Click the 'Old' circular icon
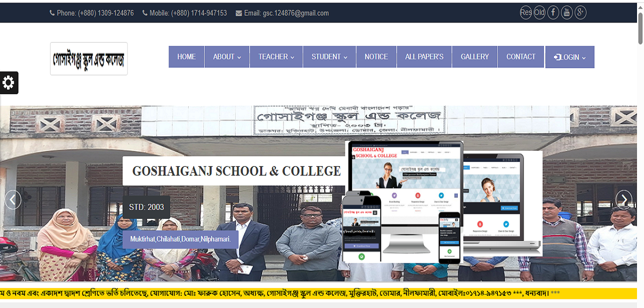The height and width of the screenshot is (308, 644). click(539, 13)
